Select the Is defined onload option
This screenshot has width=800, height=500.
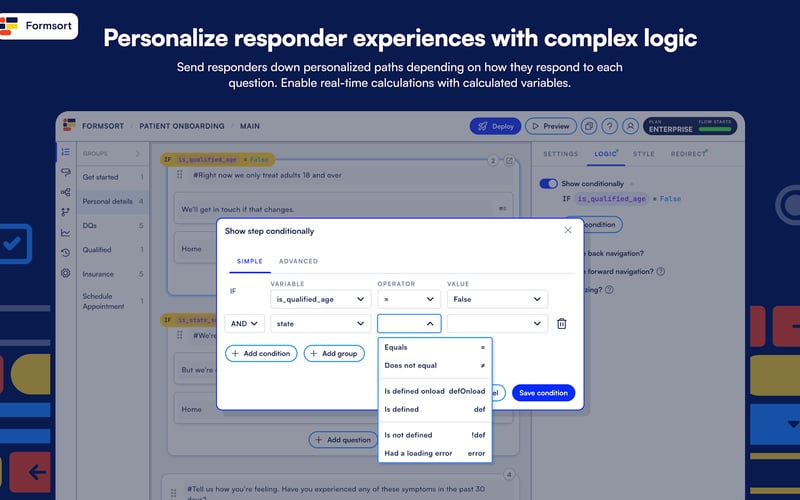435,391
